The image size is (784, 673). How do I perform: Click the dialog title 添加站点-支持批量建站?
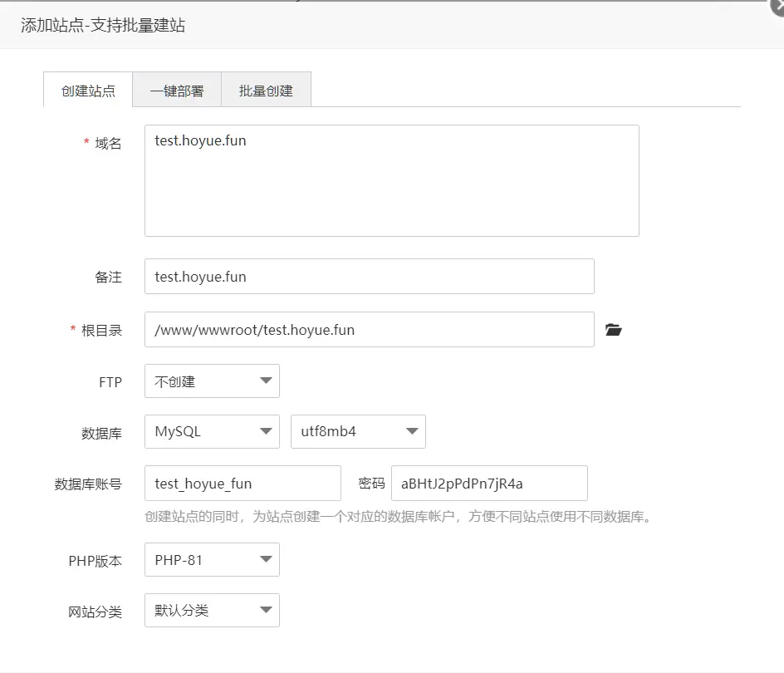(103, 25)
